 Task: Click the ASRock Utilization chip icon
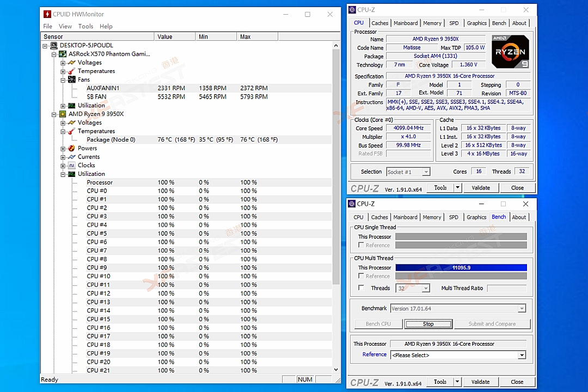[72, 106]
